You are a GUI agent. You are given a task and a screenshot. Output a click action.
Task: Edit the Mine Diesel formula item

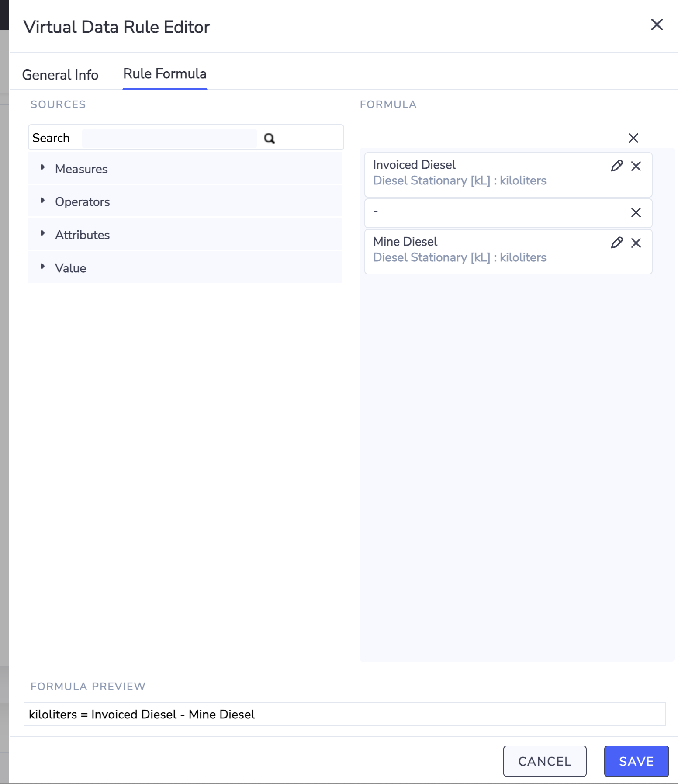[x=616, y=243]
